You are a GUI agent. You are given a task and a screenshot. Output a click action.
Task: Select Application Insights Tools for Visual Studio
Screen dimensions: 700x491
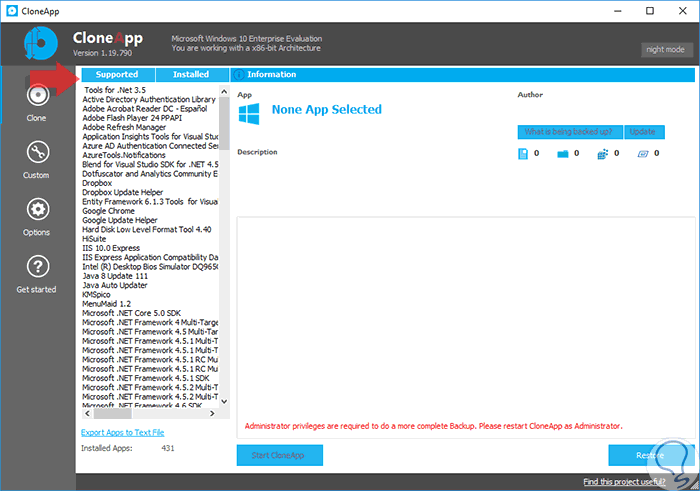[150, 137]
